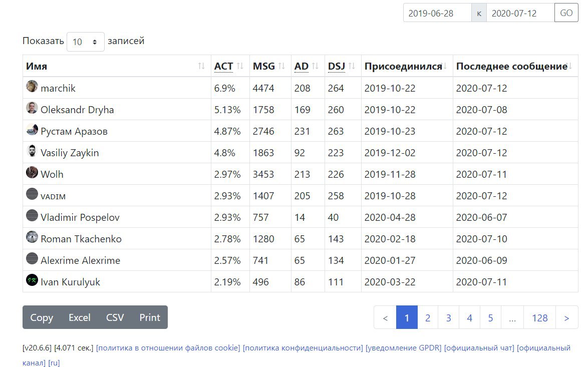Click the name marchik
Image resolution: width=588 pixels, height=367 pixels.
click(x=58, y=88)
